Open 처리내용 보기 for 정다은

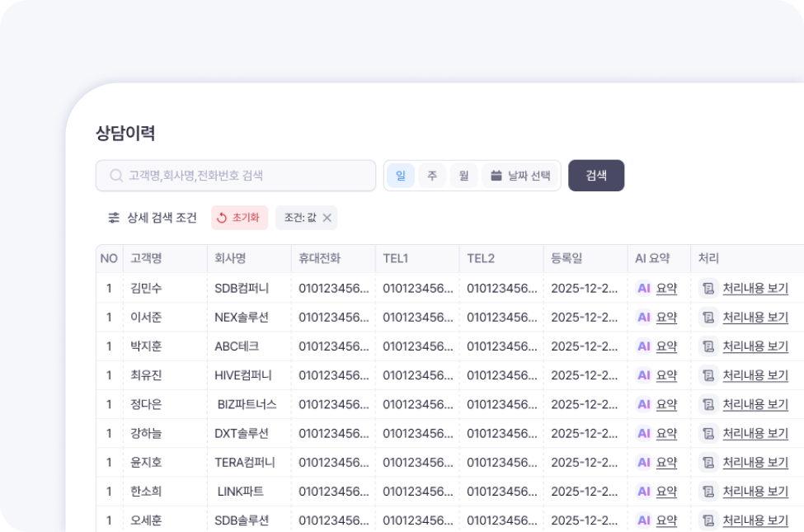point(755,404)
